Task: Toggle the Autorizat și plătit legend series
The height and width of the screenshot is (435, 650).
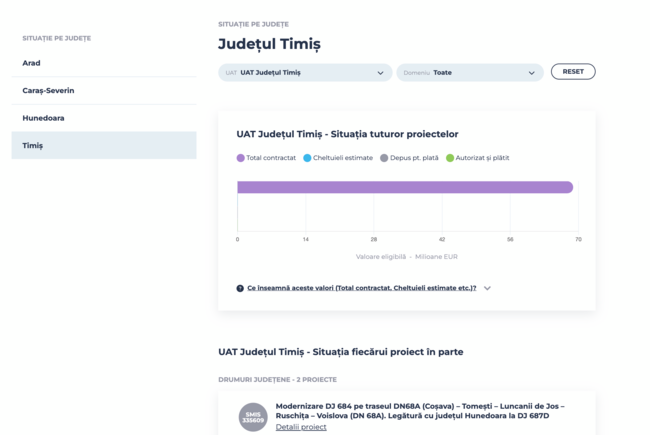Action: pos(478,158)
